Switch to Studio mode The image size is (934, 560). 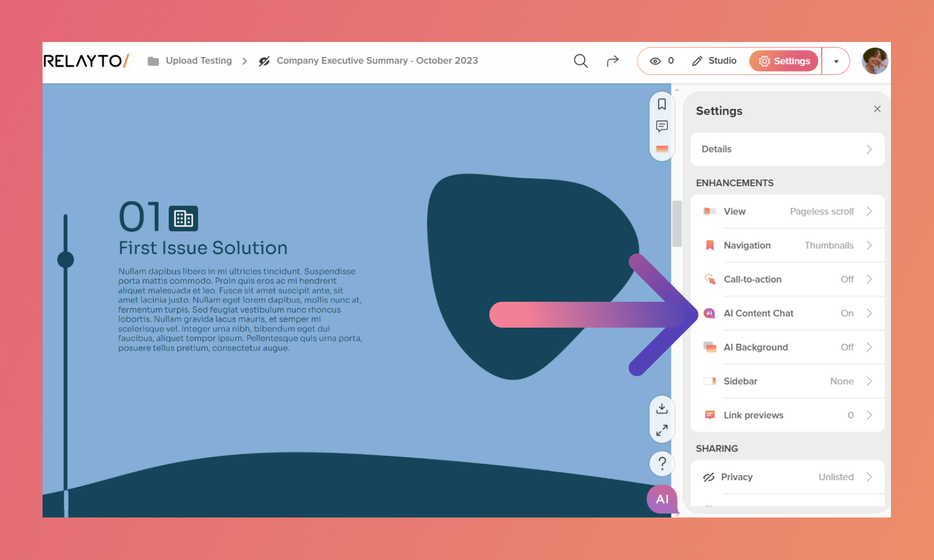[x=715, y=61]
